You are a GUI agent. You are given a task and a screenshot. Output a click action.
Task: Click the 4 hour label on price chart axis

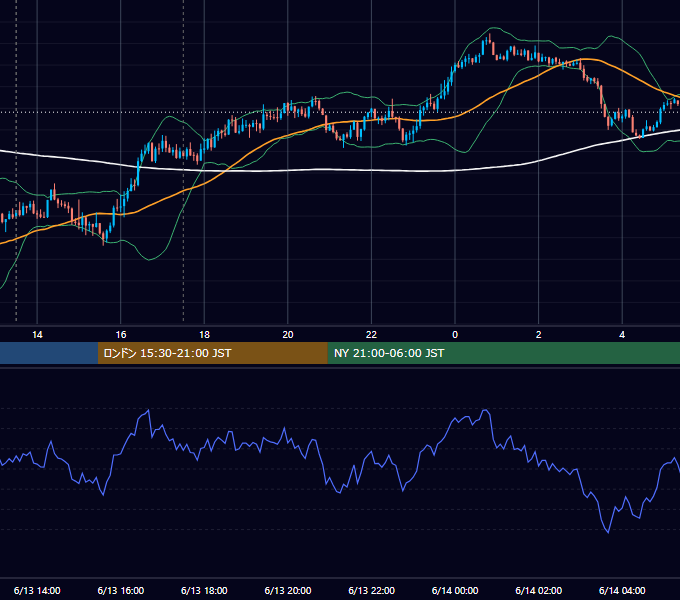(x=622, y=335)
